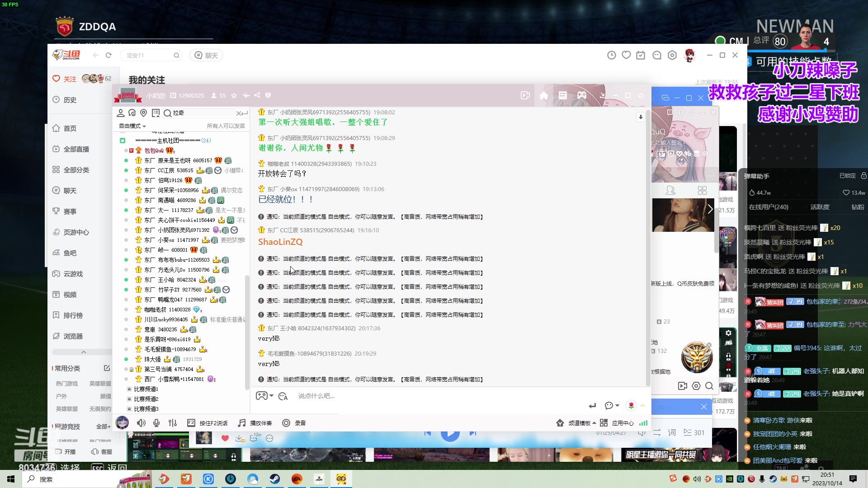The height and width of the screenshot is (488, 868).
Task: Share the channel using the share icon
Action: (x=257, y=95)
